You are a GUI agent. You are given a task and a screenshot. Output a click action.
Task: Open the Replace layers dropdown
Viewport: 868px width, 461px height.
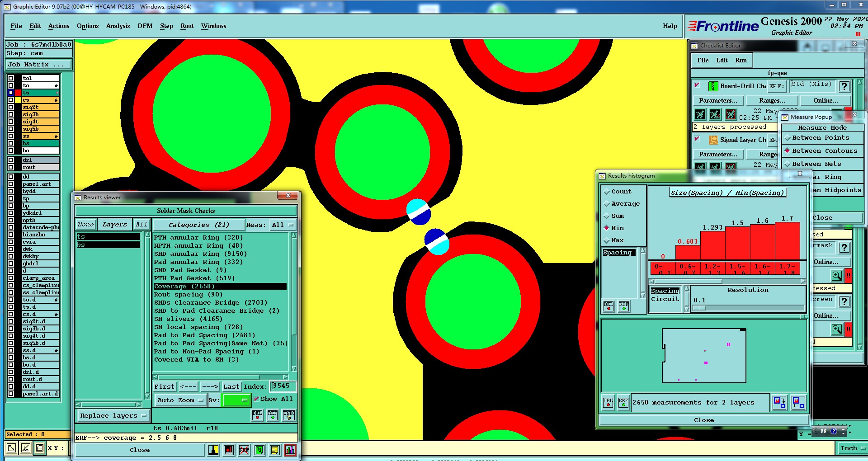point(113,416)
